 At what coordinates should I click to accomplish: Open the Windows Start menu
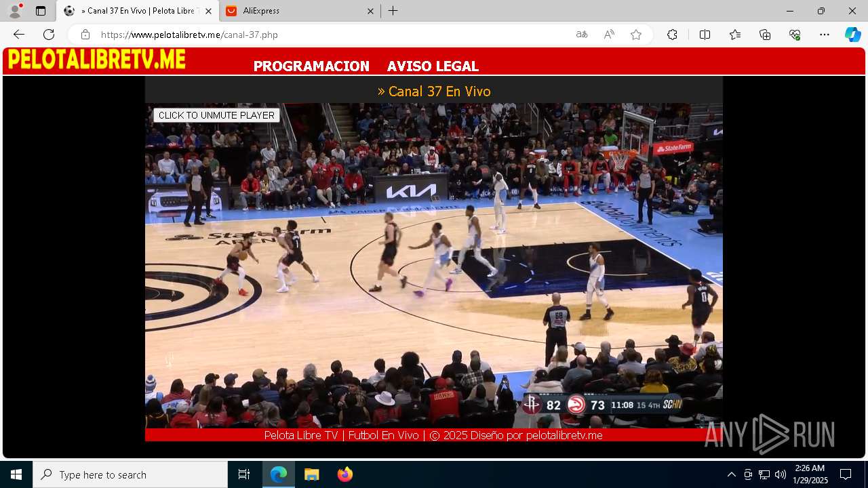pyautogui.click(x=16, y=474)
